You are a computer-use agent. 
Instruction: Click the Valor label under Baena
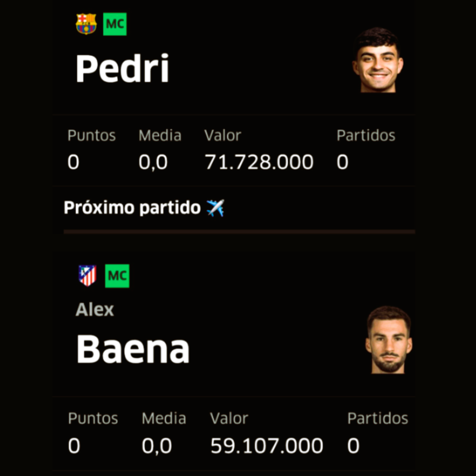pos(229,418)
